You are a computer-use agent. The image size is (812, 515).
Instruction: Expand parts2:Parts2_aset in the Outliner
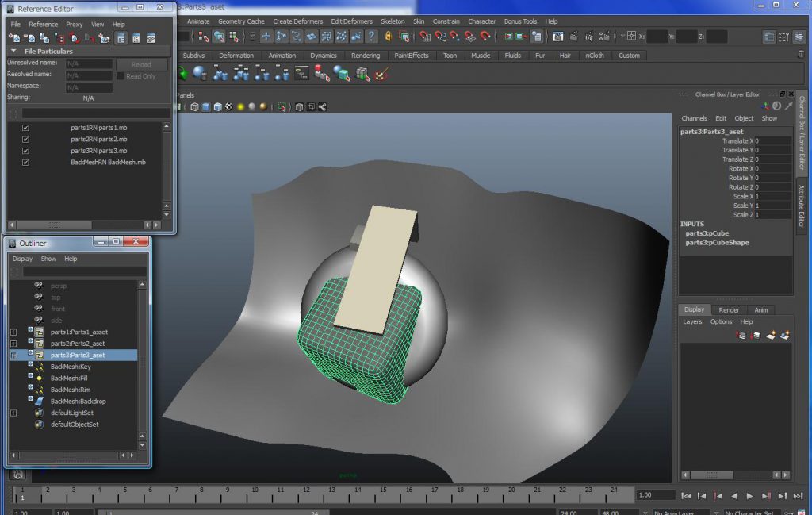13,344
